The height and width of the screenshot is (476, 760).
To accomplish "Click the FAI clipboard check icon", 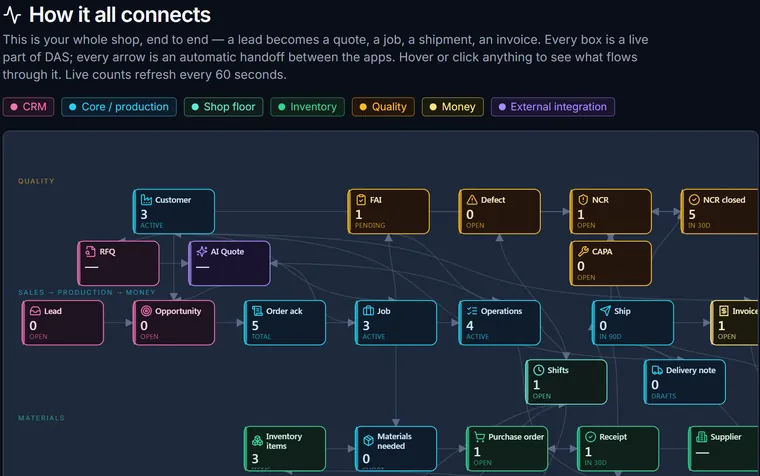I will (361, 200).
